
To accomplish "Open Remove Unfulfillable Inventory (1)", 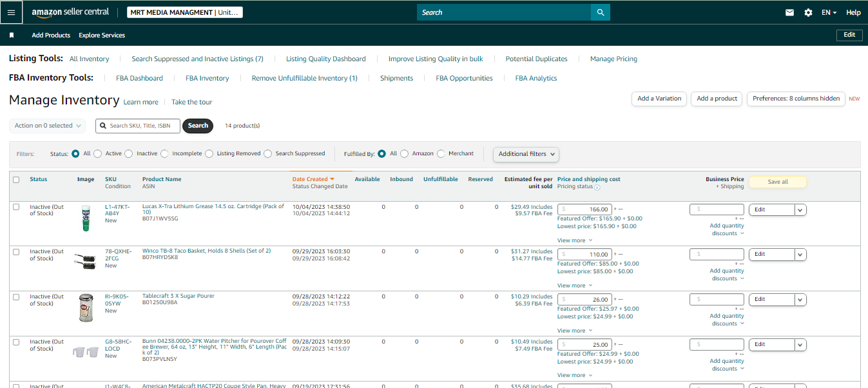I will pyautogui.click(x=305, y=78).
